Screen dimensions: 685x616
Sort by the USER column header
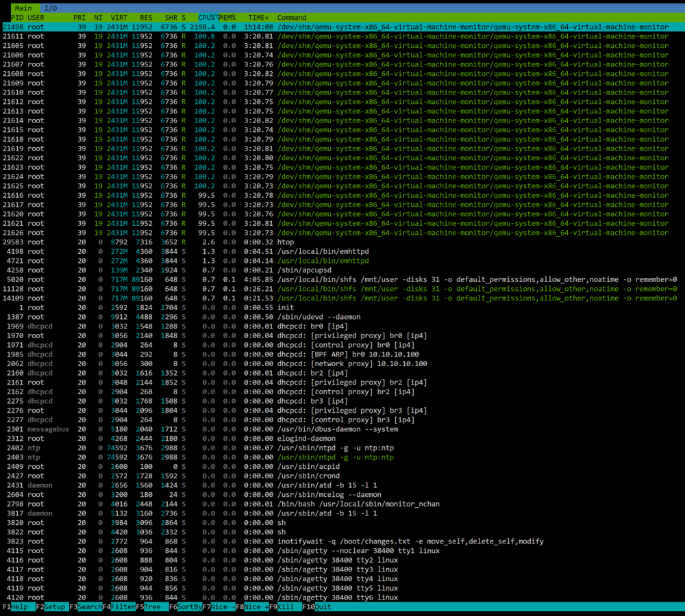[36, 18]
